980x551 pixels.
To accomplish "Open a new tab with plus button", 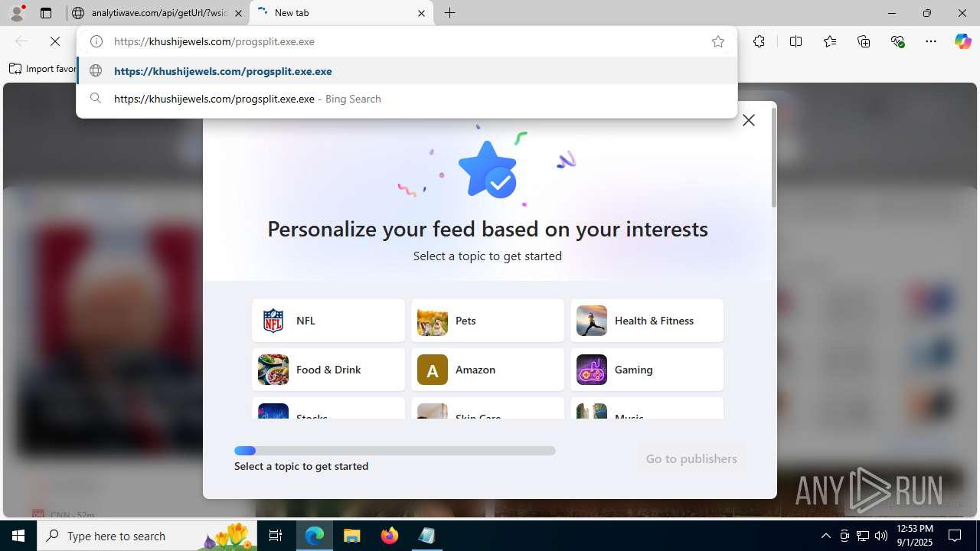I will pyautogui.click(x=450, y=13).
